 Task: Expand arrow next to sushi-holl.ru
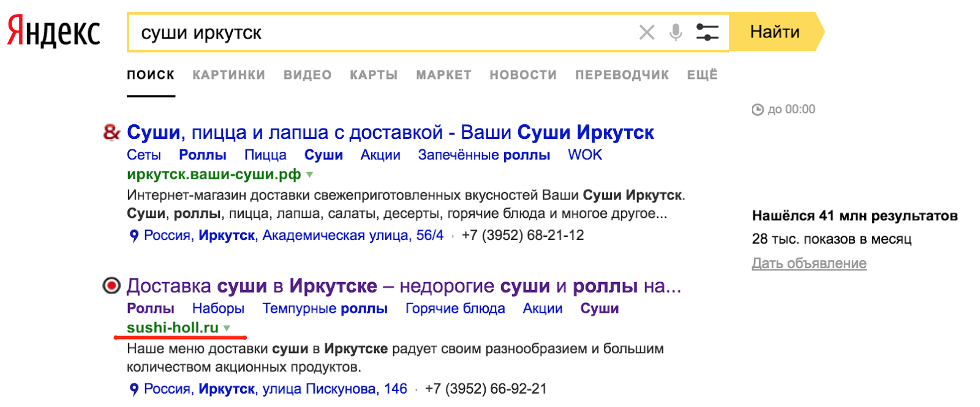click(x=227, y=328)
